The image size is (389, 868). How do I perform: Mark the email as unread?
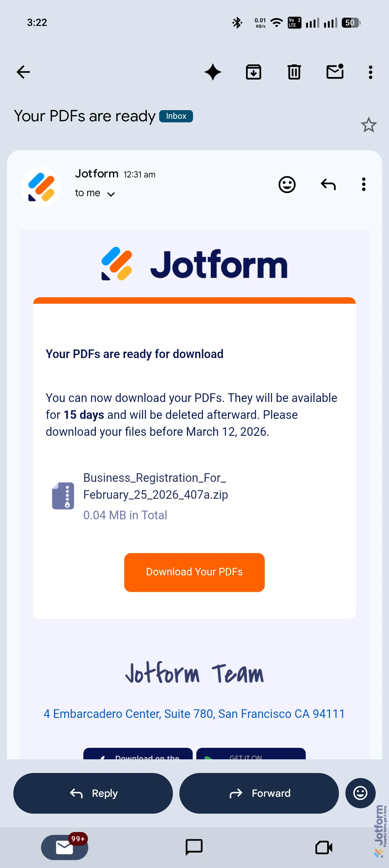(x=335, y=72)
